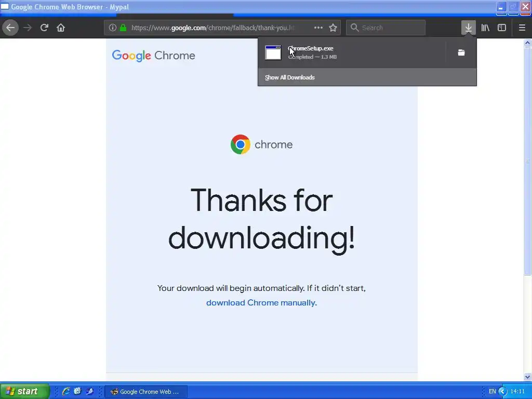The image size is (532, 399).
Task: Open the Library bookshelf icon
Action: click(485, 28)
